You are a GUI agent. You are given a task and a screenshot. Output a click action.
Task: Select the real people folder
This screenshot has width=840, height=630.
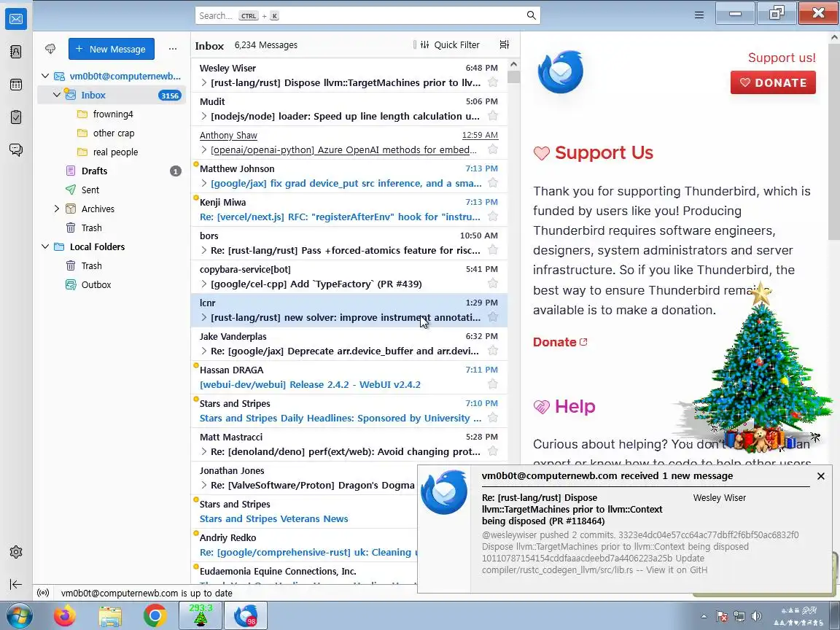(x=112, y=152)
